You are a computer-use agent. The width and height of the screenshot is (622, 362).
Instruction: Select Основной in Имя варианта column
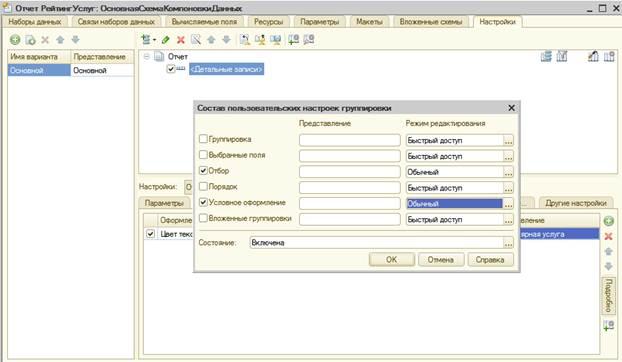click(39, 71)
